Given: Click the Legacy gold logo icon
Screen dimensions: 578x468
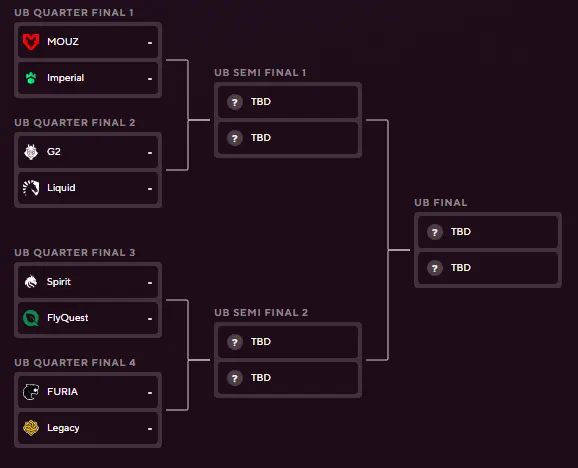Looking at the screenshot, I should click(x=31, y=428).
